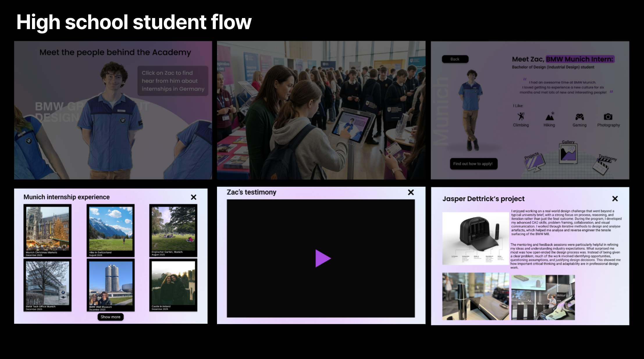Open the black product render image

(x=476, y=239)
